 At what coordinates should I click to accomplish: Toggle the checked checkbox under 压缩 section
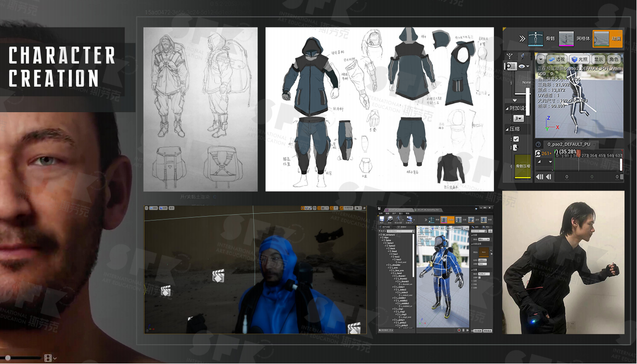click(516, 139)
